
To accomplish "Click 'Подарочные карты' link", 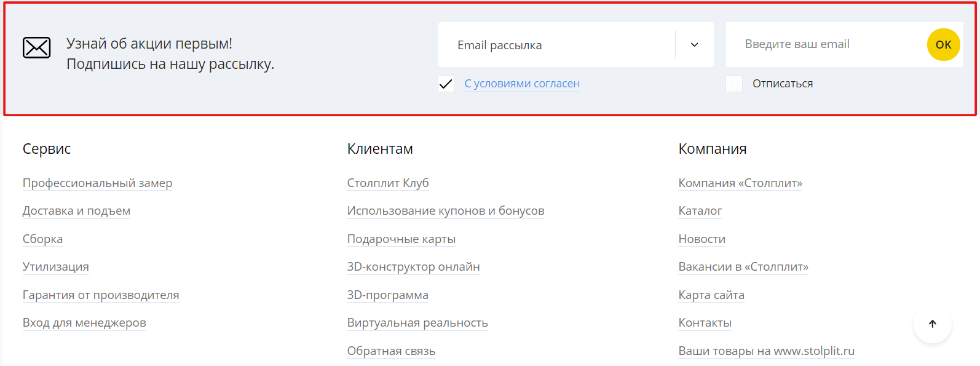I will tap(401, 239).
